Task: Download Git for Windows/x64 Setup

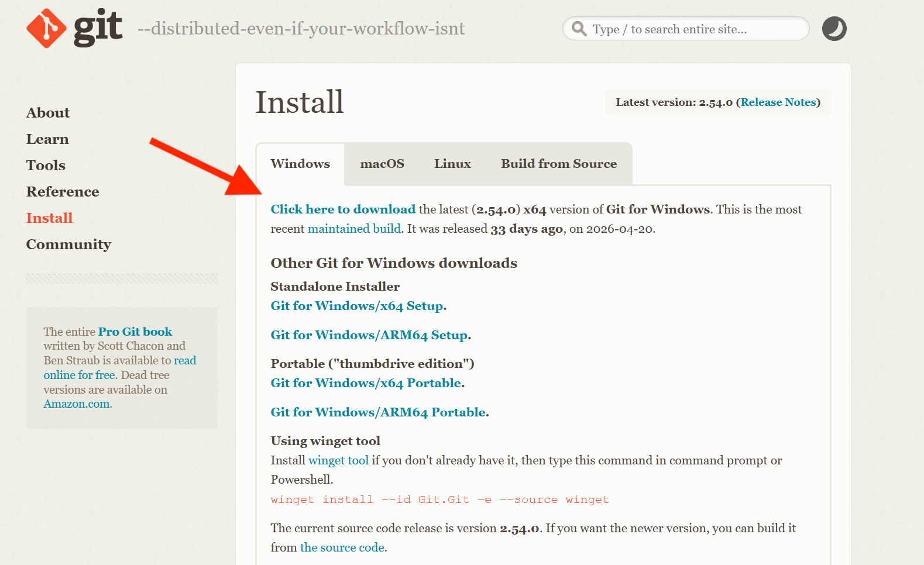Action: (357, 306)
